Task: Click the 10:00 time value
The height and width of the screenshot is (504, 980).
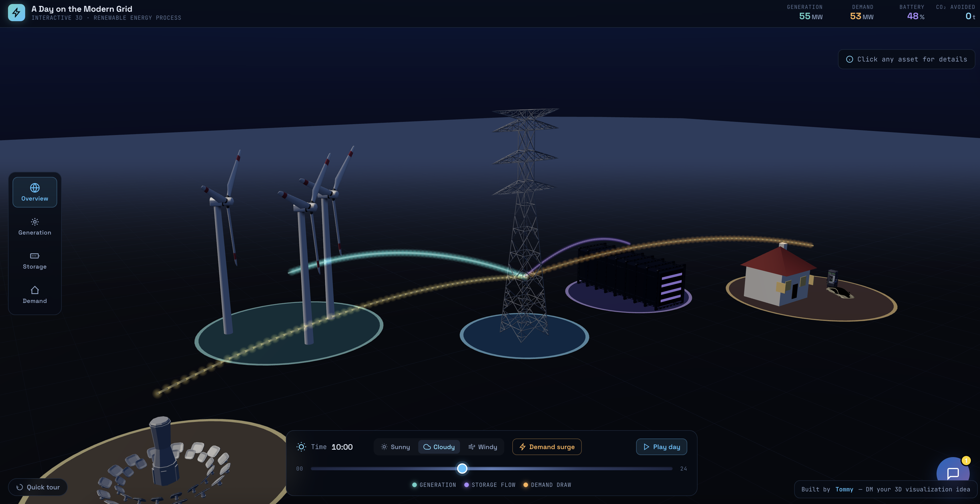Action: [342, 447]
